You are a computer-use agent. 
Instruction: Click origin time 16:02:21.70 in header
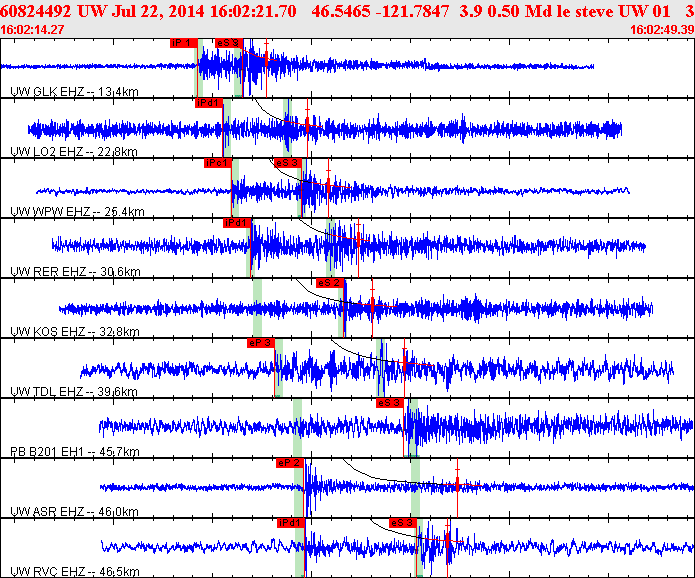253,11
